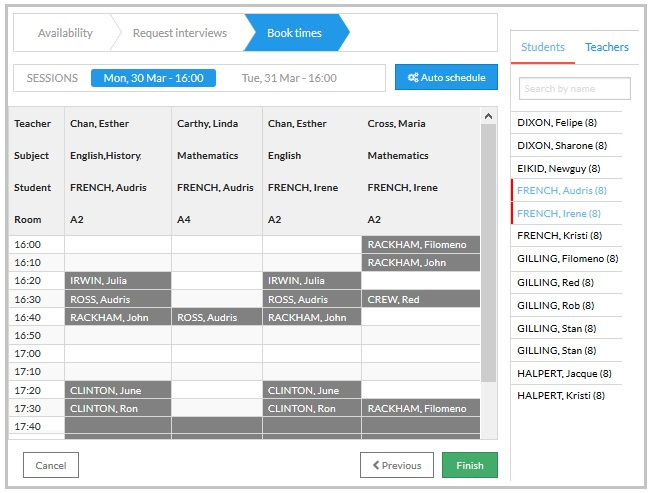The width and height of the screenshot is (657, 493).
Task: Select the Tue, 31 Mar - 16:00 session
Action: [x=289, y=78]
